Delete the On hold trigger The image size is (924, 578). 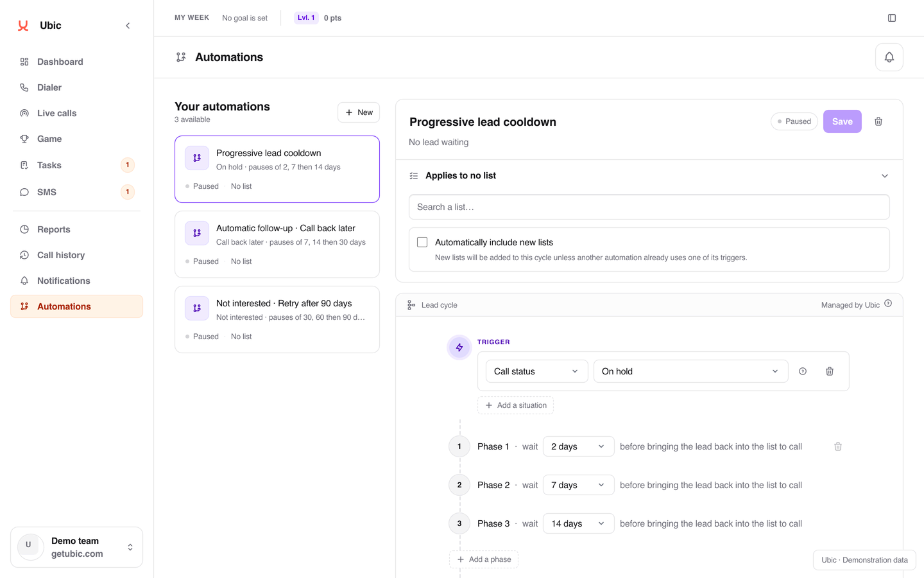(830, 371)
